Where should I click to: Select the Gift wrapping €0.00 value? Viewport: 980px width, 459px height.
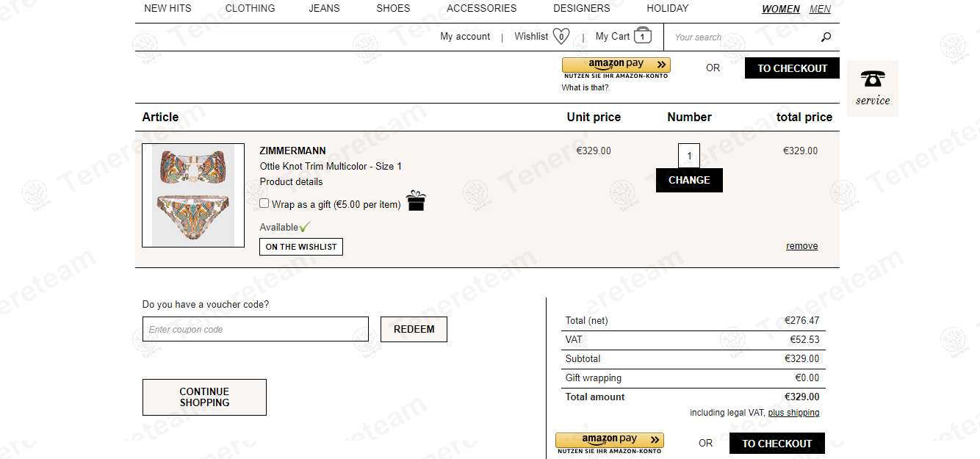point(807,377)
